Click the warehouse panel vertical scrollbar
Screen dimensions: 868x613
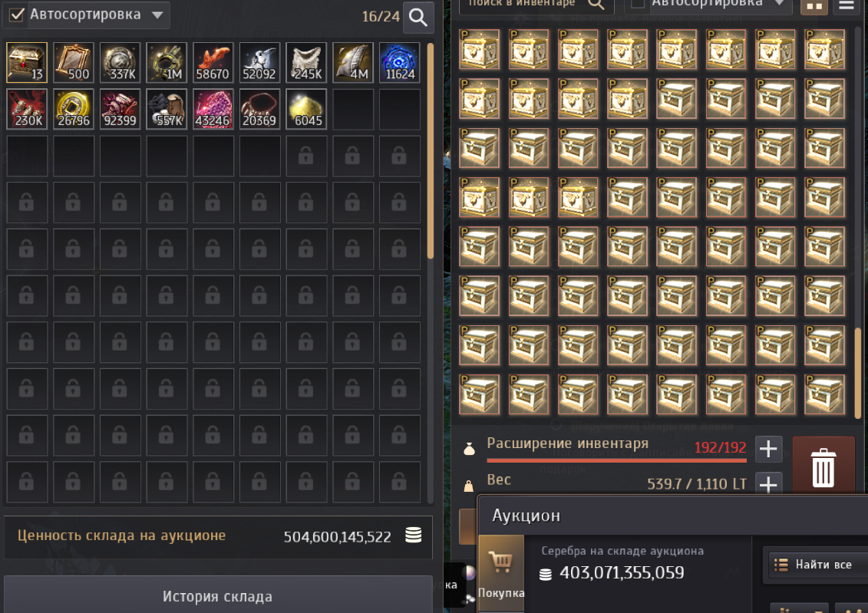click(430, 150)
